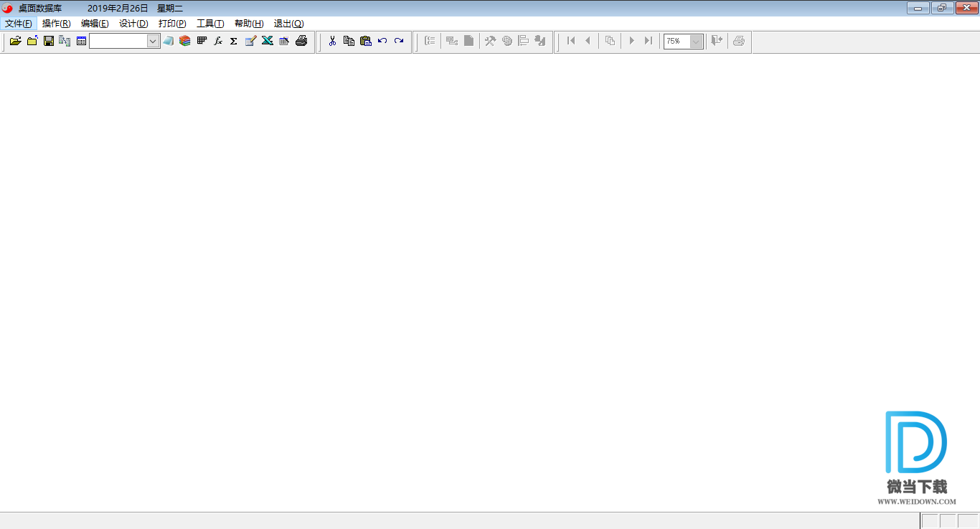The image size is (980, 529).
Task: Click the fx formula icon
Action: point(218,41)
